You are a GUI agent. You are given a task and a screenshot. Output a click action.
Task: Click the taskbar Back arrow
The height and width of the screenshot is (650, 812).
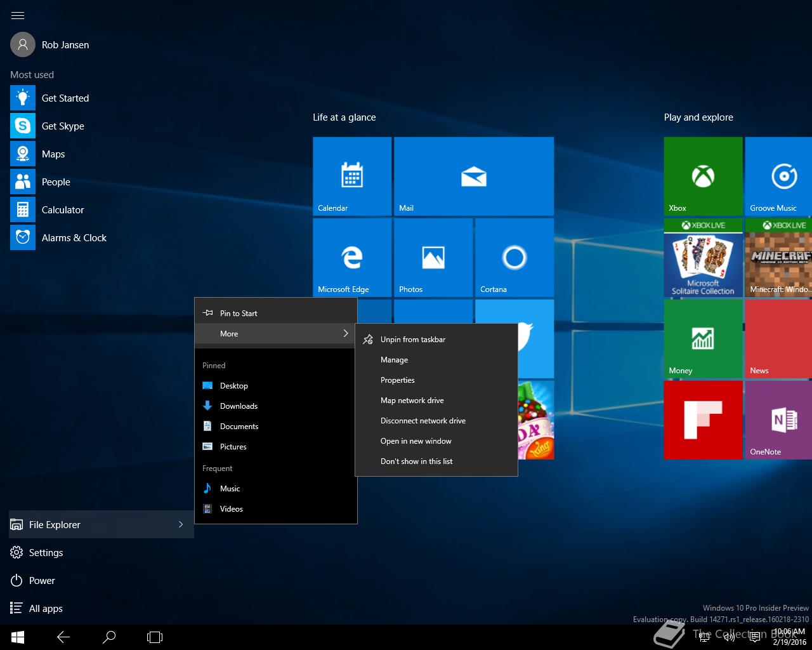(x=63, y=637)
